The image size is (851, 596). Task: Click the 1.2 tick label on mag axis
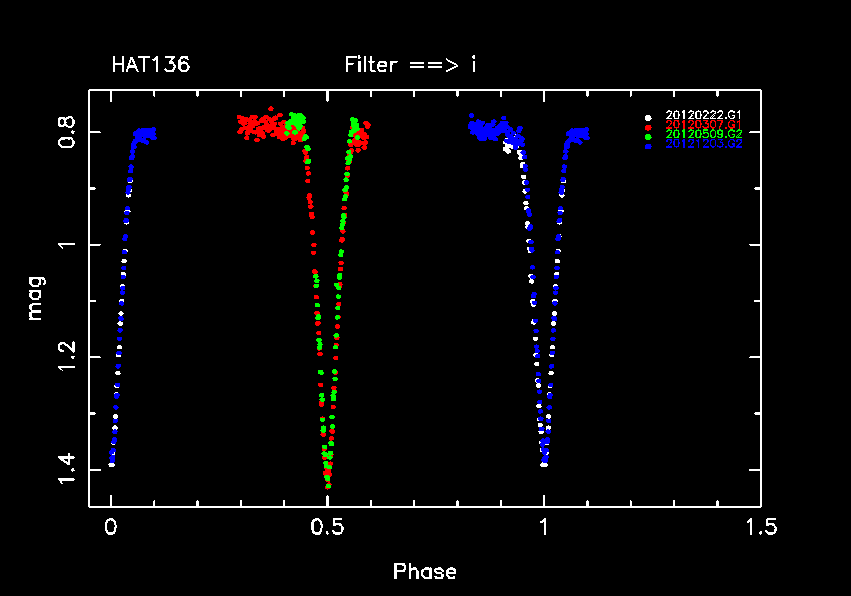[66, 356]
